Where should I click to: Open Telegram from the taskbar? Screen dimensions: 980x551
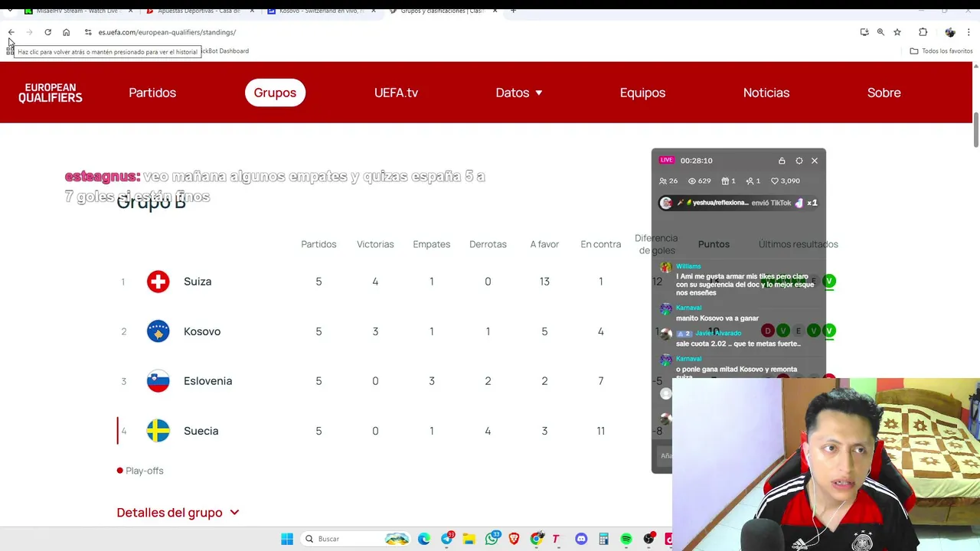(x=446, y=539)
